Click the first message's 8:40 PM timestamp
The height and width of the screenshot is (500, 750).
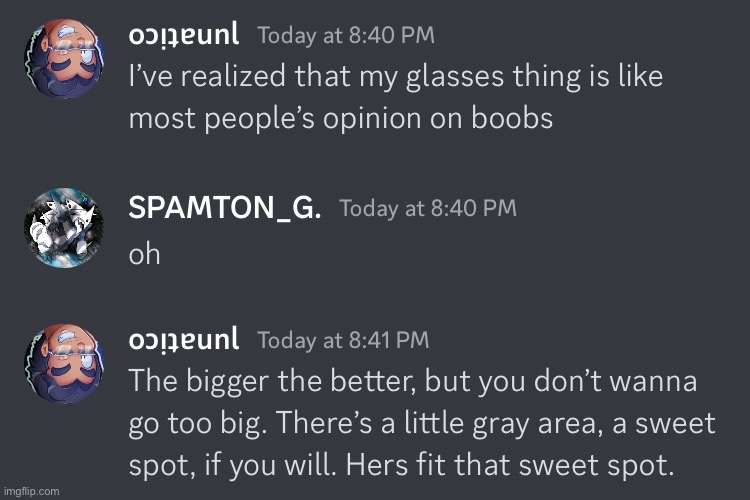[346, 36]
